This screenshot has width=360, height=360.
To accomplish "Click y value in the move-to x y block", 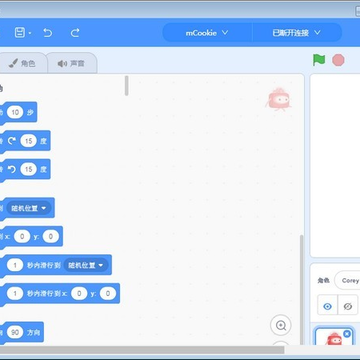I will point(51,237).
